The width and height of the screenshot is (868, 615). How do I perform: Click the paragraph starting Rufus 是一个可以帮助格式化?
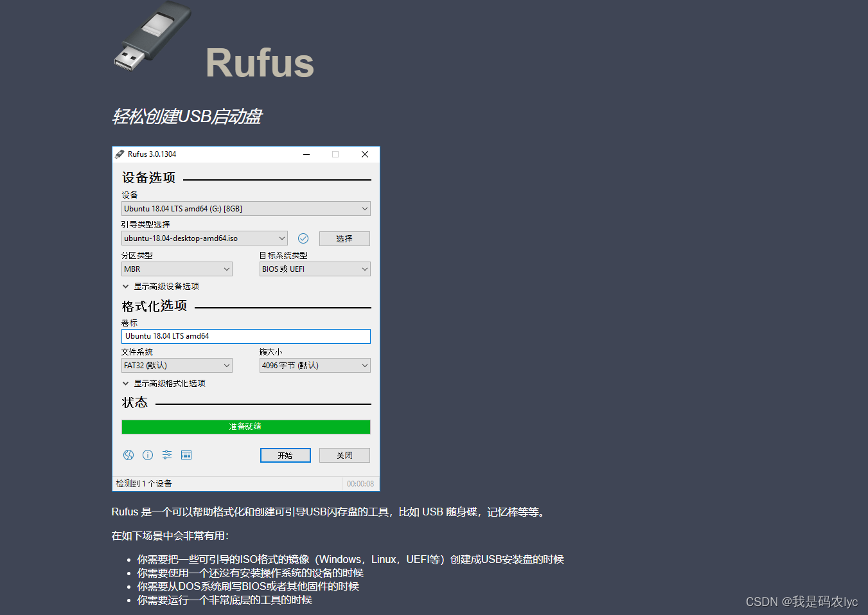point(330,512)
